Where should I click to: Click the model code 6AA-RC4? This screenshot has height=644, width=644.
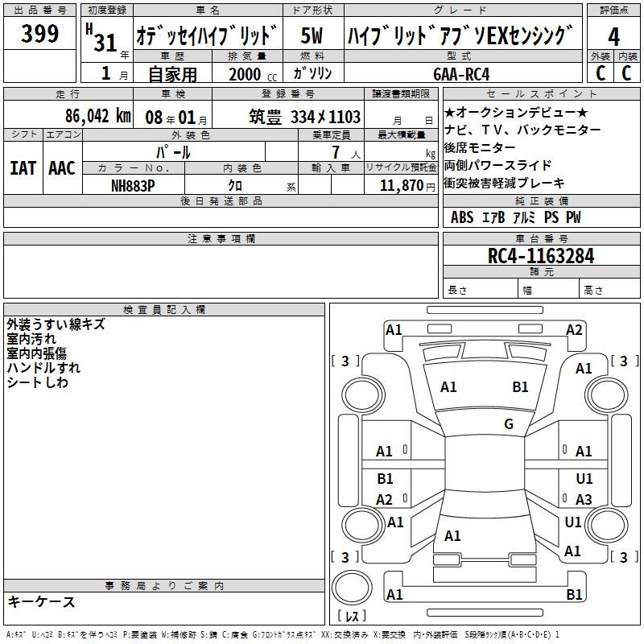tap(461, 74)
